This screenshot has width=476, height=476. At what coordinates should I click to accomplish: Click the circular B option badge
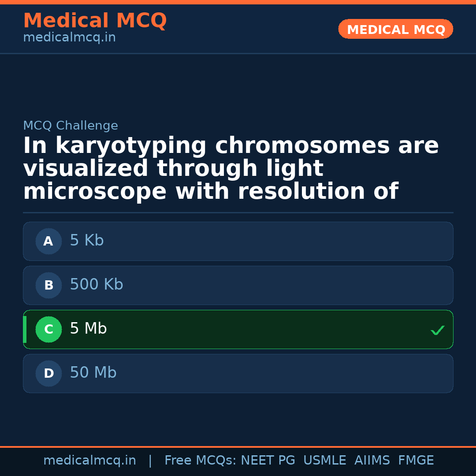coord(48,285)
